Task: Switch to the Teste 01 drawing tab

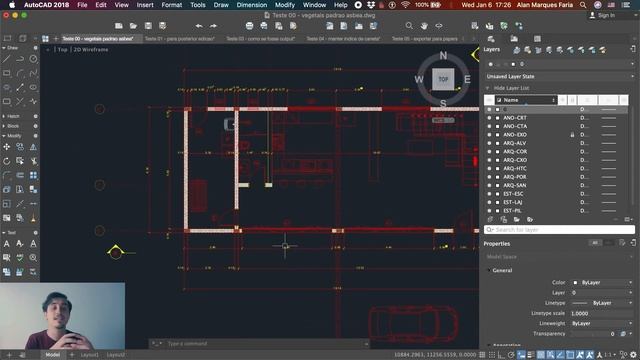Action: point(180,39)
